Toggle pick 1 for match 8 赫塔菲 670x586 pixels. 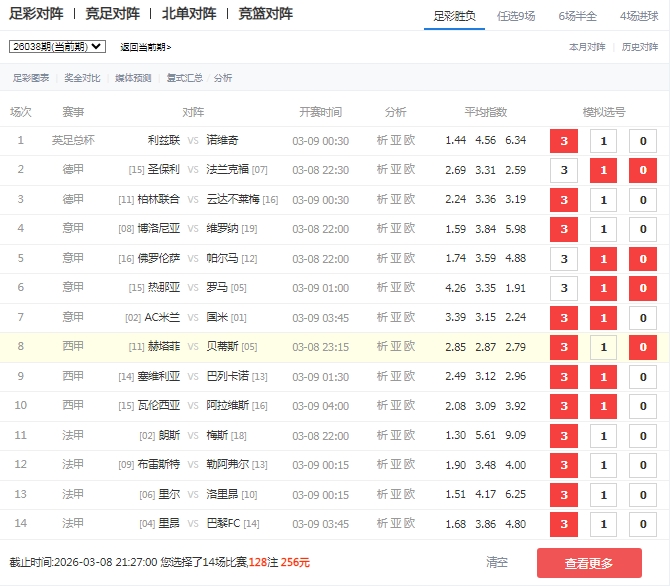(x=603, y=348)
